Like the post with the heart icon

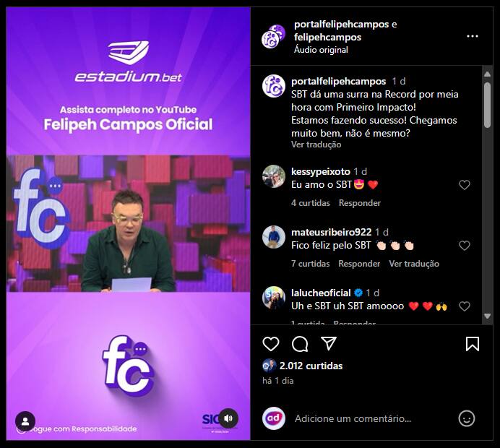(x=271, y=344)
